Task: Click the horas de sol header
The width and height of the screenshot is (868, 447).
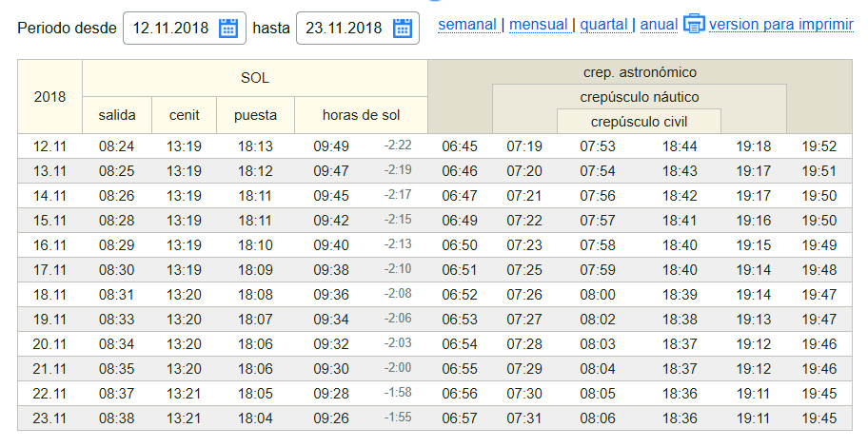Action: (361, 115)
